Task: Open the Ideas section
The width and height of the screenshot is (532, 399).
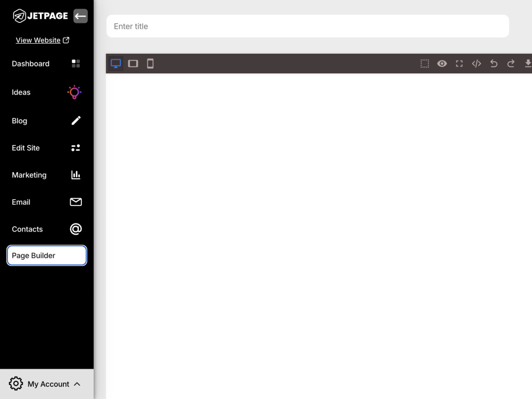Action: point(21,92)
